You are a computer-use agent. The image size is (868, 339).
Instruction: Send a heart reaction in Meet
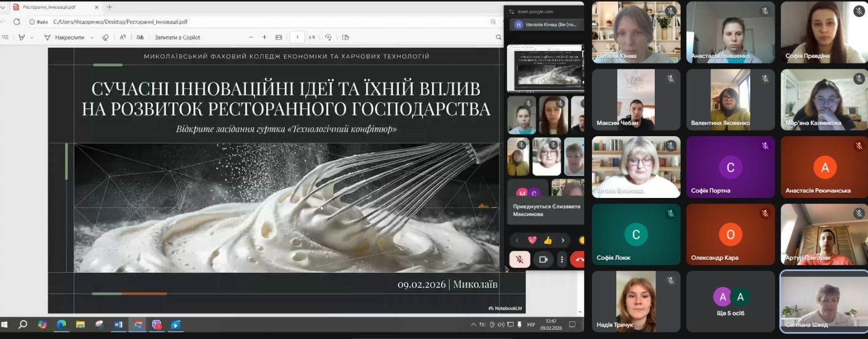click(x=532, y=240)
